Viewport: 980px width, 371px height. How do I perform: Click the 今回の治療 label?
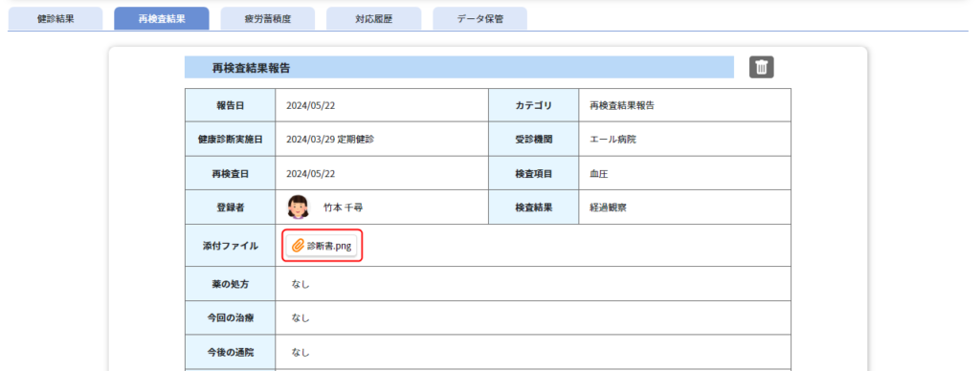(230, 317)
